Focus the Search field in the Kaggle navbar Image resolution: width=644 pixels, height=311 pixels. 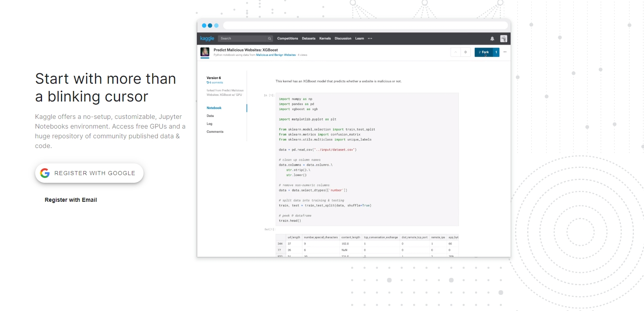point(246,38)
